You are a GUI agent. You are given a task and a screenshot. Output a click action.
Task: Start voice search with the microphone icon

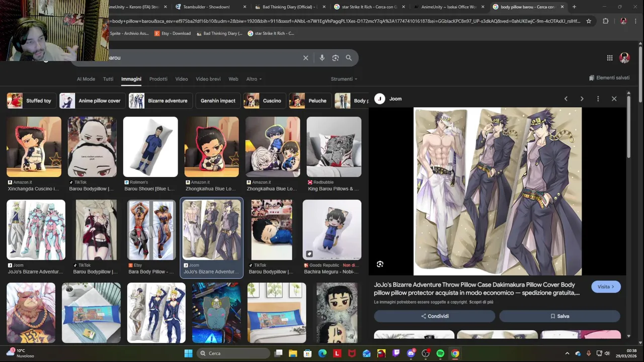coord(322,58)
